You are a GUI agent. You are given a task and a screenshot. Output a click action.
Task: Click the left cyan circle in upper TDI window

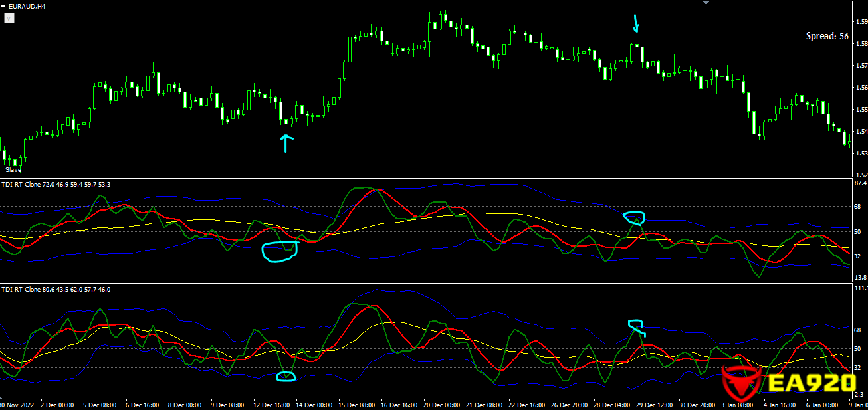coord(279,252)
